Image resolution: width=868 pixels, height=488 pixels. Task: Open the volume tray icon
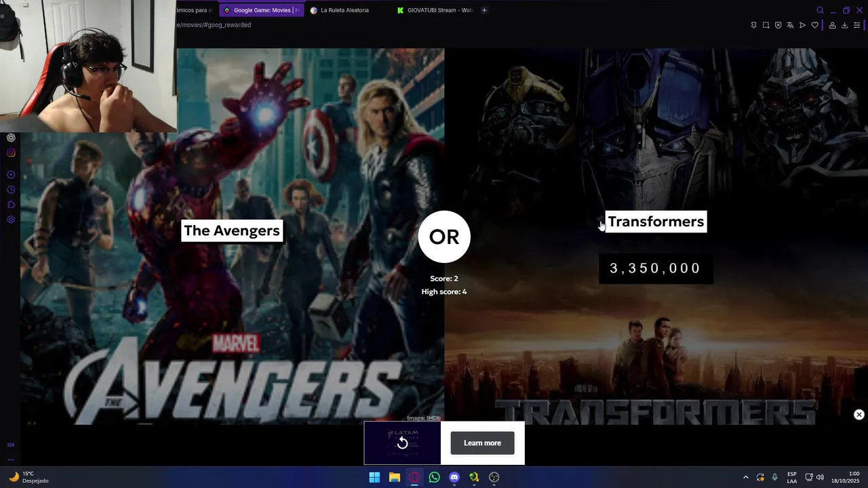[820, 477]
